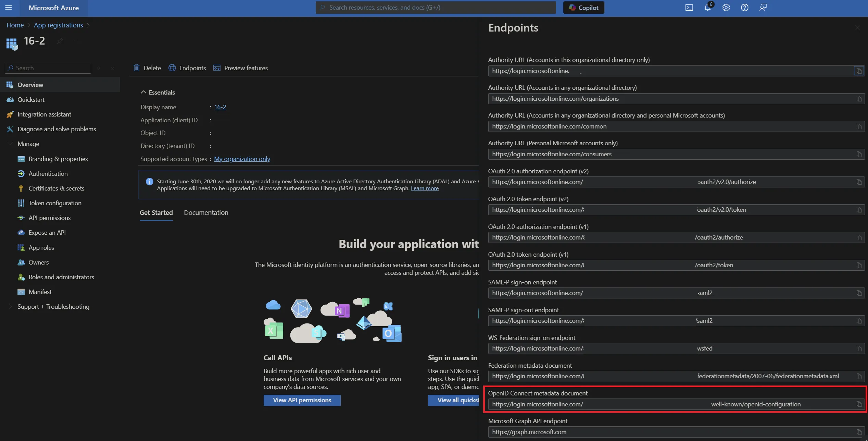Launch Cloud Shell from top bar
This screenshot has height=441, width=868.
click(689, 8)
